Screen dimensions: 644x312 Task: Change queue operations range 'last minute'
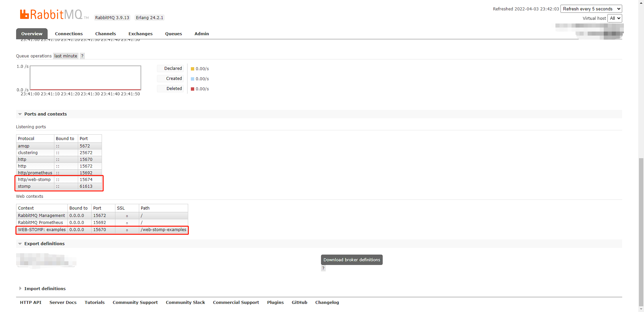coord(66,56)
